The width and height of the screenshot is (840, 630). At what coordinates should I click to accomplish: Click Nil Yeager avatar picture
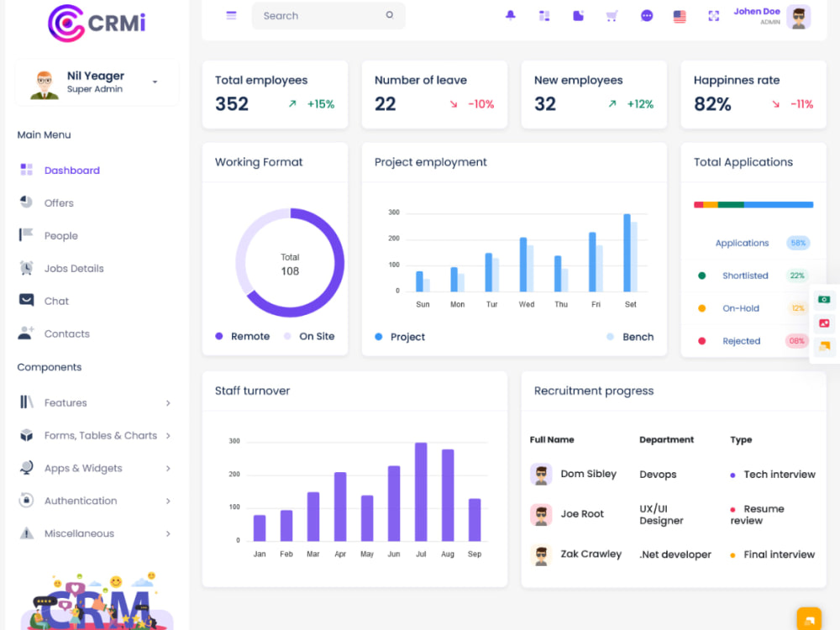(44, 85)
